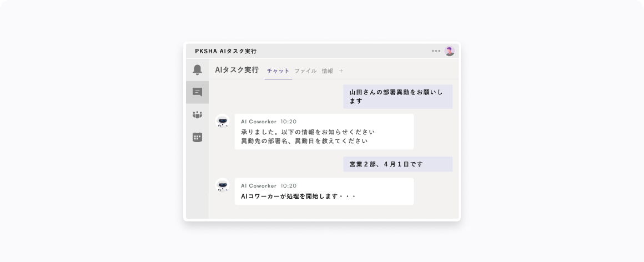644x262 pixels.
Task: Open the notifications bell icon
Action: click(197, 70)
